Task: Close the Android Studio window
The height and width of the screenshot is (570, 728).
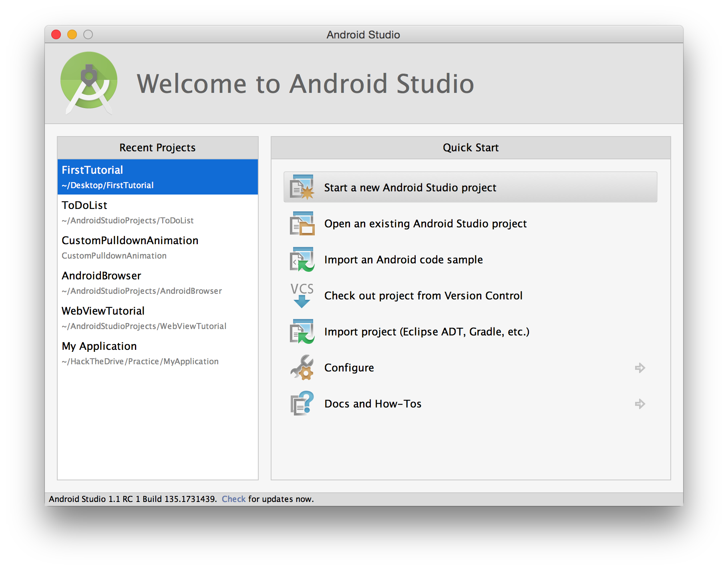Action: [x=56, y=34]
